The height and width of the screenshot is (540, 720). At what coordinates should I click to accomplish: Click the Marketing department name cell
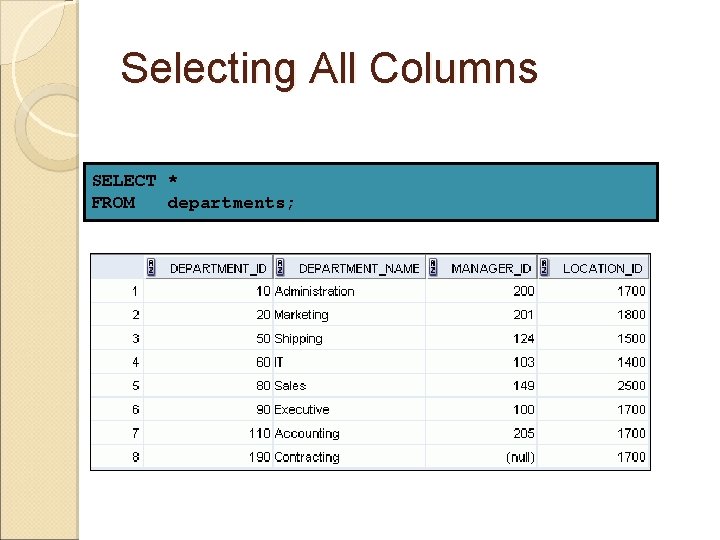349,315
